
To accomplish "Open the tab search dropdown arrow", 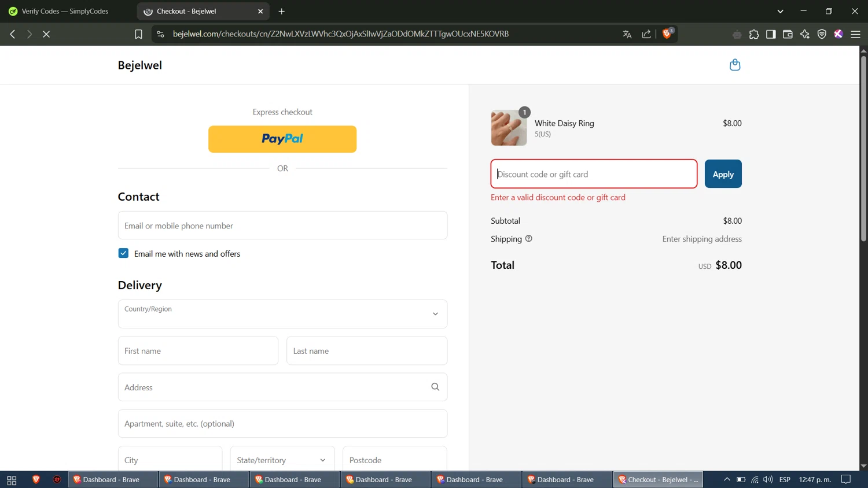I will pyautogui.click(x=780, y=11).
